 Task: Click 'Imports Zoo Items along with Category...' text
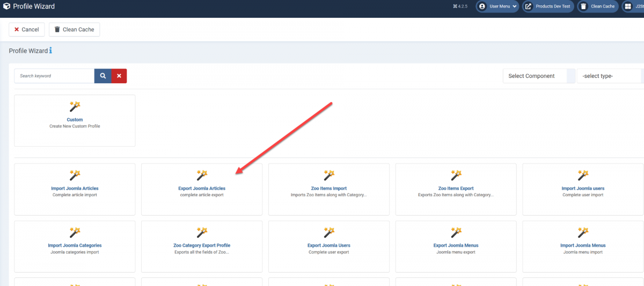click(329, 195)
